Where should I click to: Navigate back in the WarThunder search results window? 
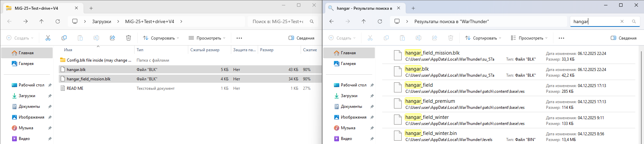pyautogui.click(x=332, y=21)
